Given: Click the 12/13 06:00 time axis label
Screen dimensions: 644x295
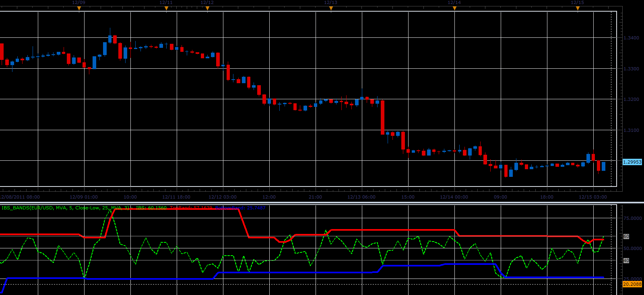Looking at the screenshot, I should point(361,197).
